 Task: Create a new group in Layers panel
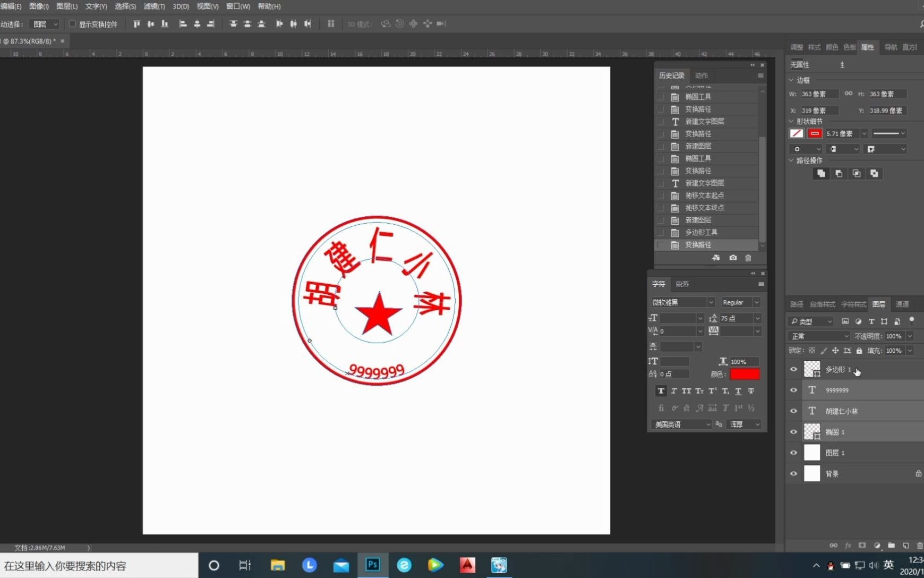tap(891, 545)
